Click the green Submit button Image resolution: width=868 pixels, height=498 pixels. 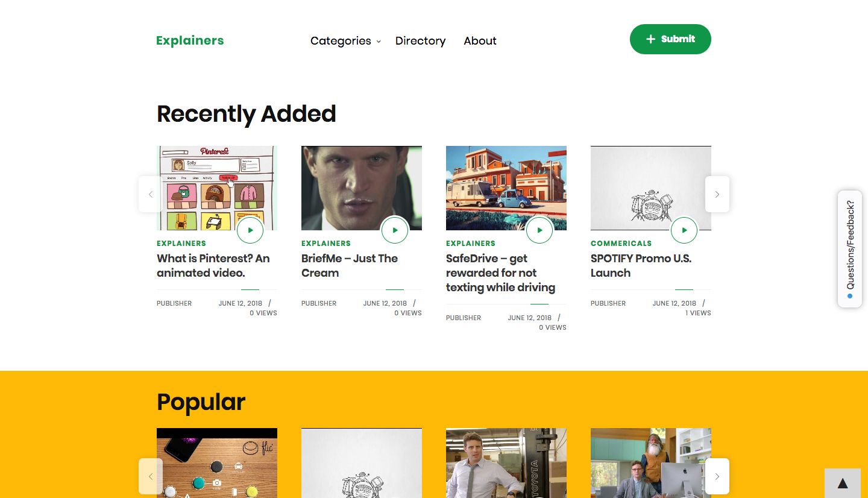point(670,39)
